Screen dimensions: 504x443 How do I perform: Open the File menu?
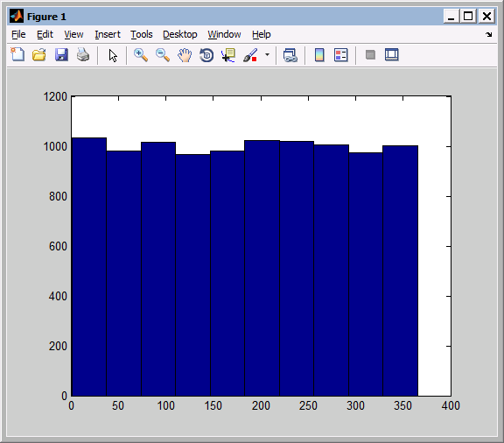[18, 34]
